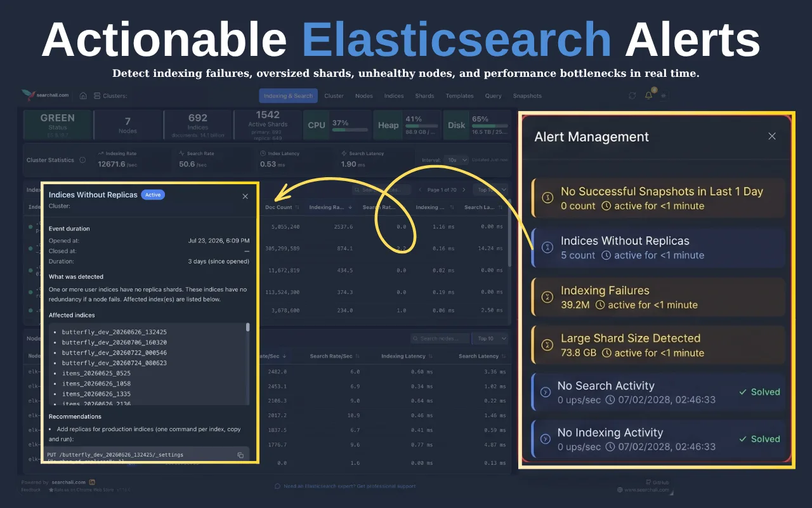Close the Indices Without Replicas popup
The image size is (812, 508).
246,196
